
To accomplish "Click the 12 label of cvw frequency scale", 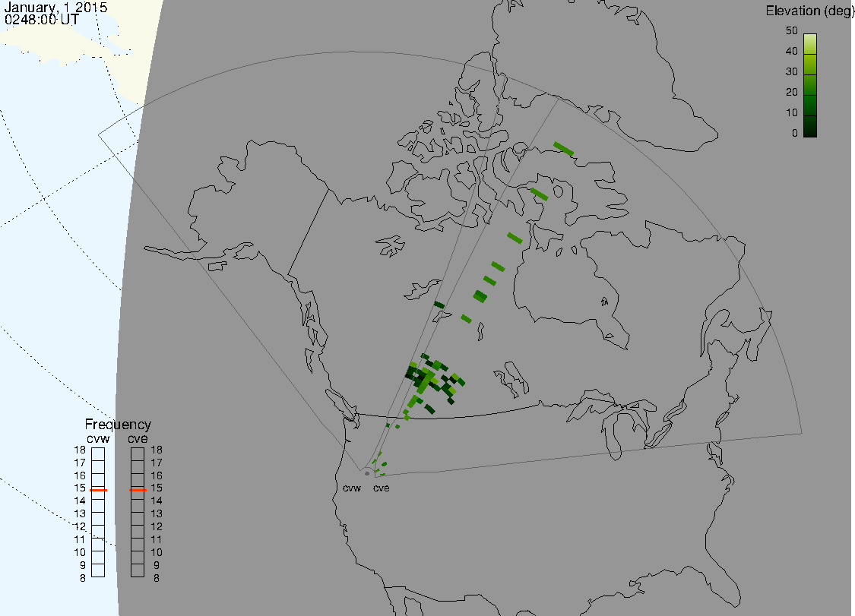I will 80,527.
